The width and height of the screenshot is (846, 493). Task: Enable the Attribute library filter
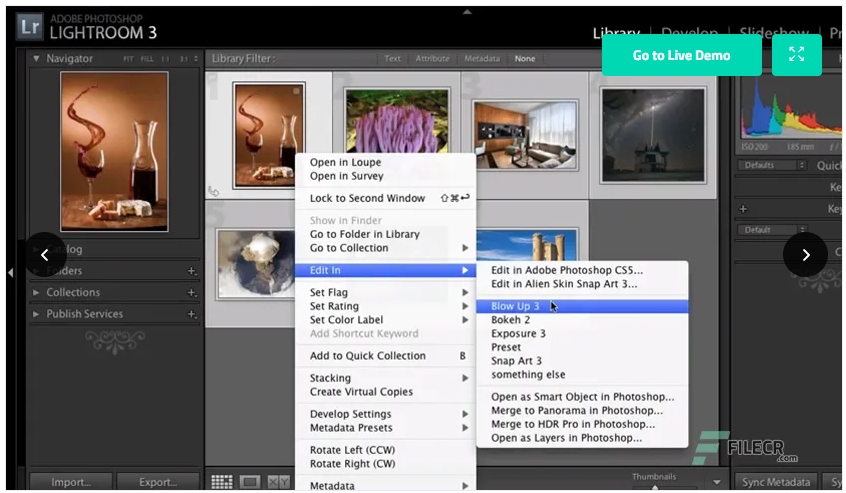coord(432,59)
